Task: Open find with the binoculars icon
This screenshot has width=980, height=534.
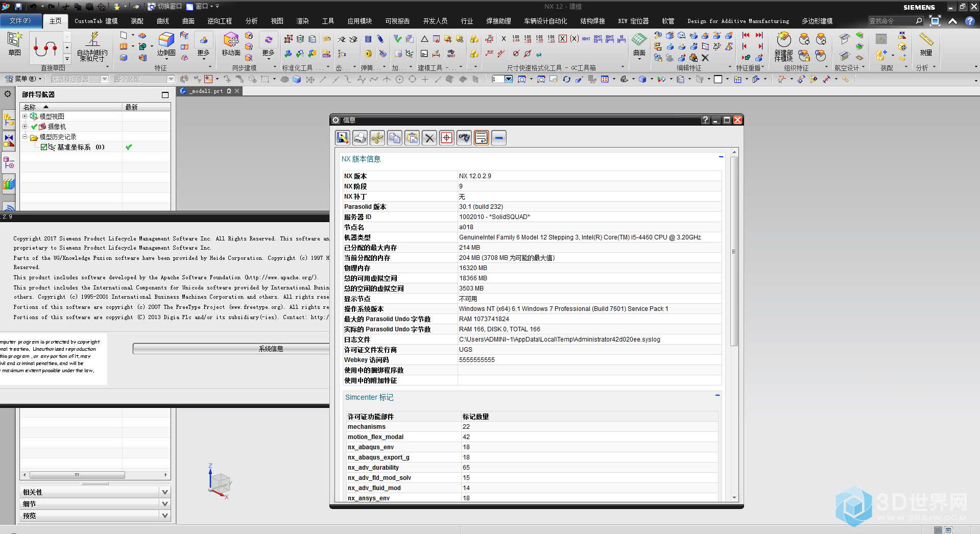Action: click(464, 138)
